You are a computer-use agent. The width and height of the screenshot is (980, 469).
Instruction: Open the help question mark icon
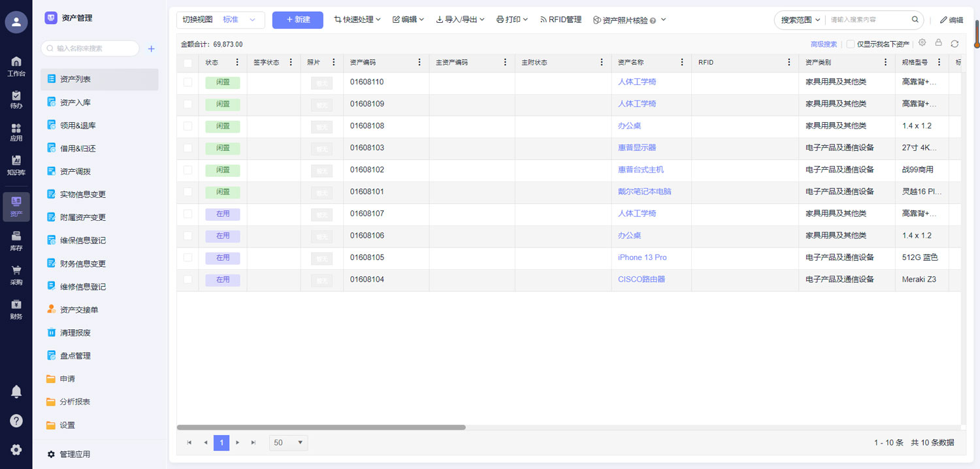point(16,421)
